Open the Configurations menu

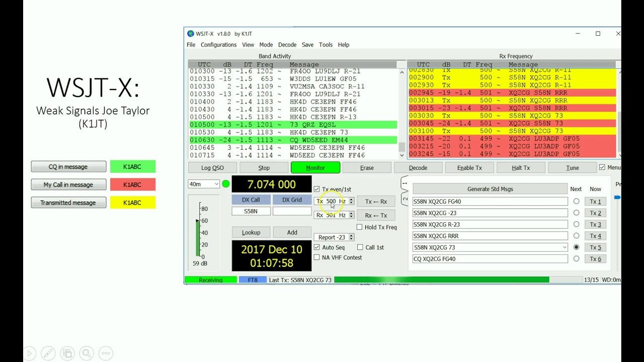coord(218,45)
